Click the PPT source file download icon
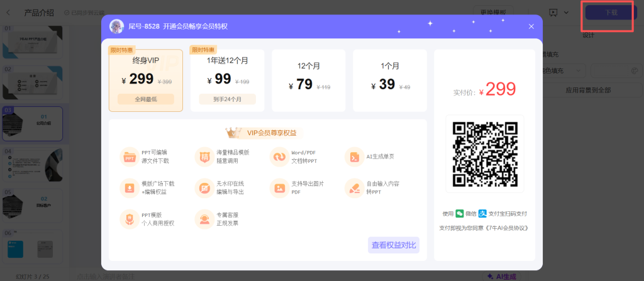The width and height of the screenshot is (644, 281). 130,157
